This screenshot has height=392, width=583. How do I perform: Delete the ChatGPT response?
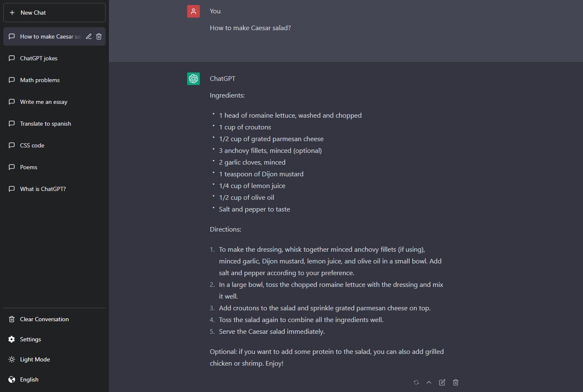tap(455, 382)
